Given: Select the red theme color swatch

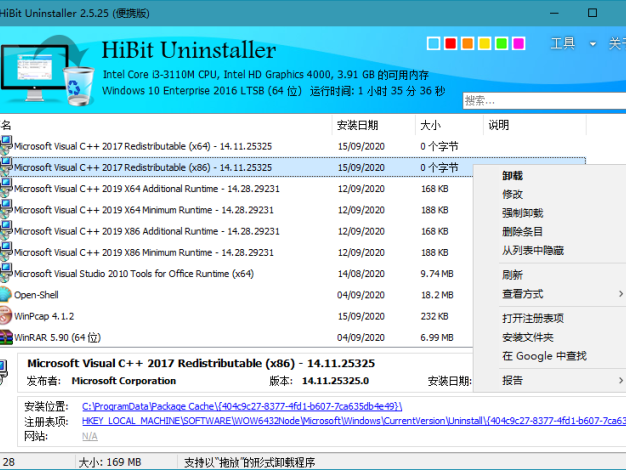Looking at the screenshot, I should pos(450,43).
